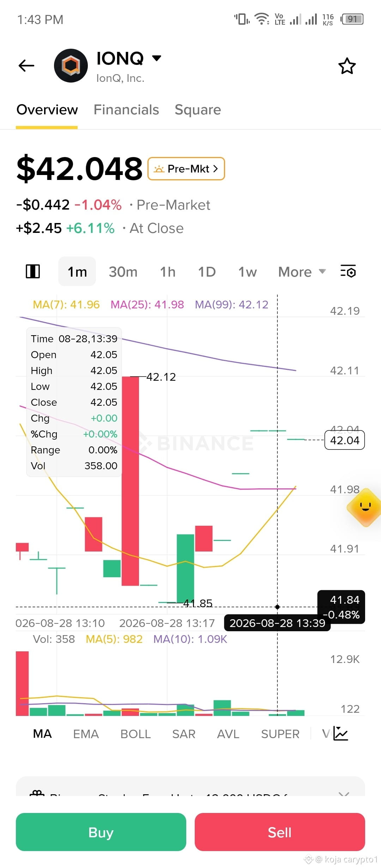Image resolution: width=381 pixels, height=868 pixels.
Task: Tap the $42.048 price
Action: point(79,169)
